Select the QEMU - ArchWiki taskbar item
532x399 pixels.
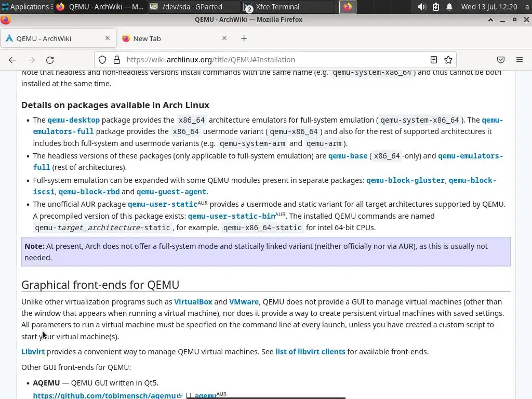(x=100, y=7)
